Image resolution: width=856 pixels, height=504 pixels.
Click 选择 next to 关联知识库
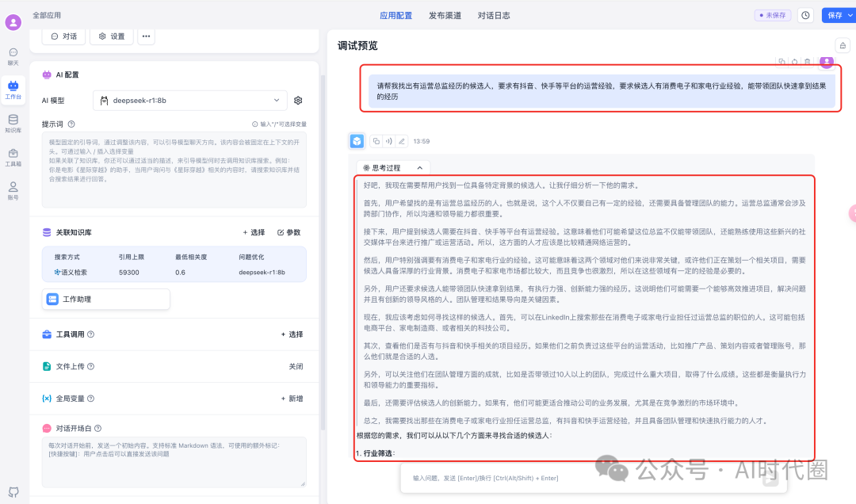click(x=254, y=233)
